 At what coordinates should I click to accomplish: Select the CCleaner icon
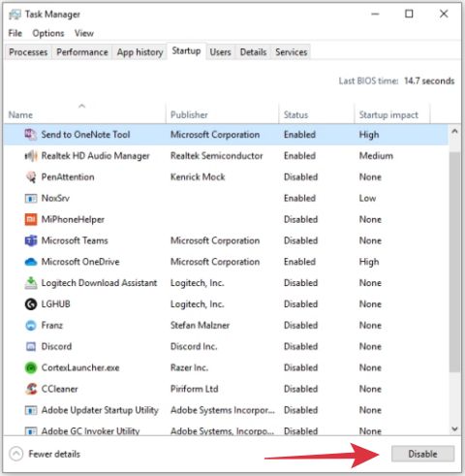click(31, 389)
